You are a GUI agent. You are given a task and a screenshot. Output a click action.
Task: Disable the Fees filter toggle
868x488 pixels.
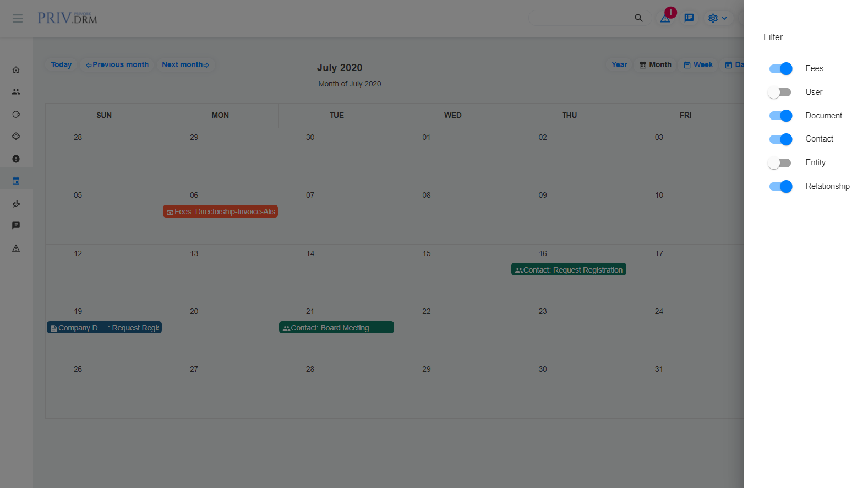pos(780,69)
